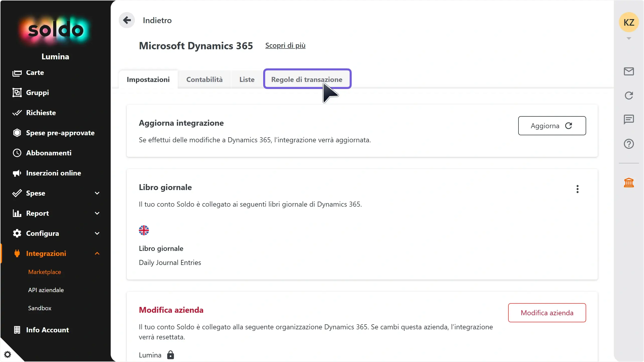644x362 pixels.
Task: Select API aziendale submenu item
Action: coord(46,290)
